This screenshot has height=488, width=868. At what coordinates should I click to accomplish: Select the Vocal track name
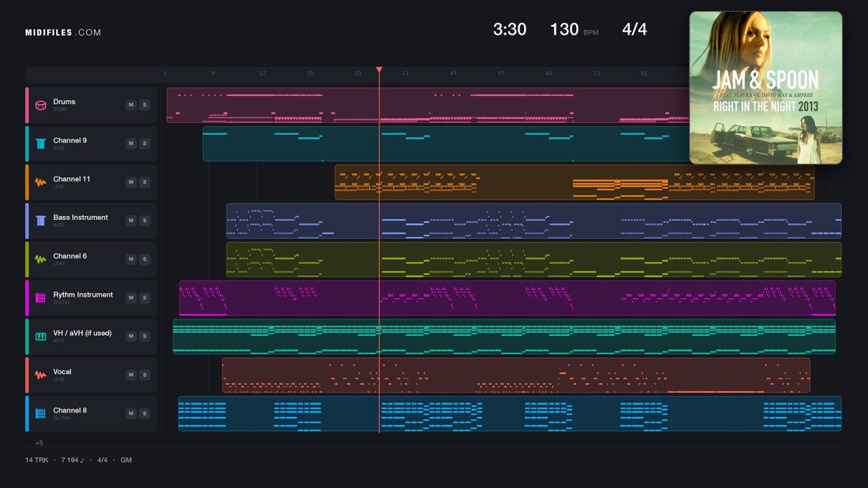pos(62,372)
